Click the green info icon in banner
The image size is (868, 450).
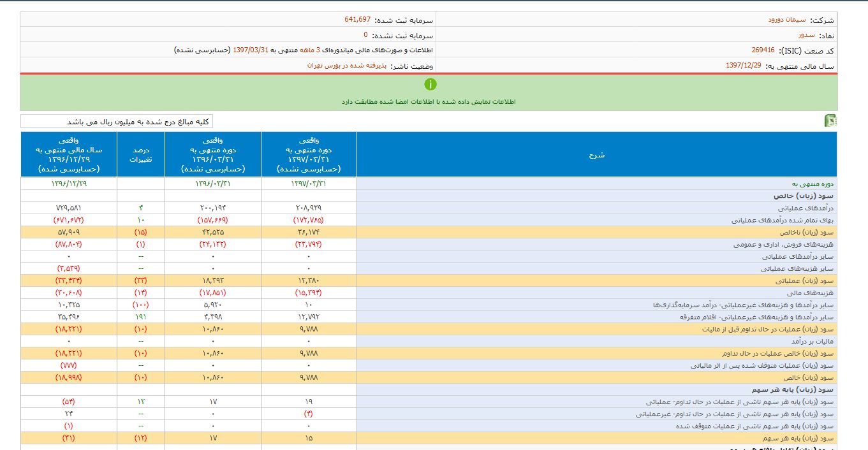tap(430, 84)
